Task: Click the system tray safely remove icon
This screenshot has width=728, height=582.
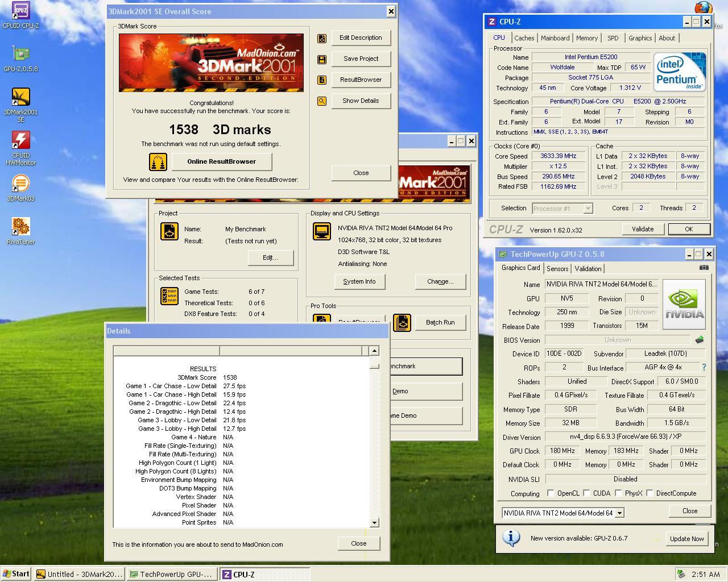Action: tap(681, 574)
